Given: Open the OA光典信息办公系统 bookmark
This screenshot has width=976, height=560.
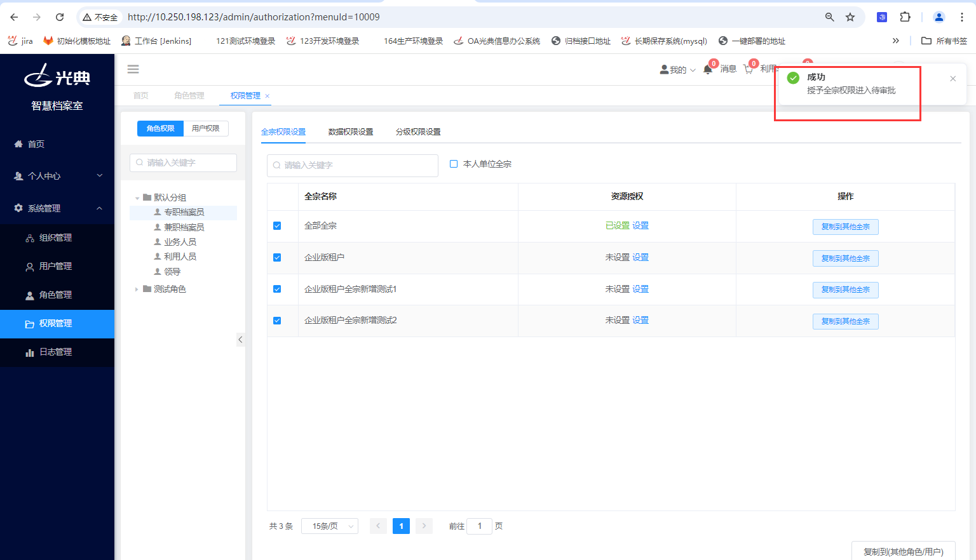Looking at the screenshot, I should [x=497, y=41].
